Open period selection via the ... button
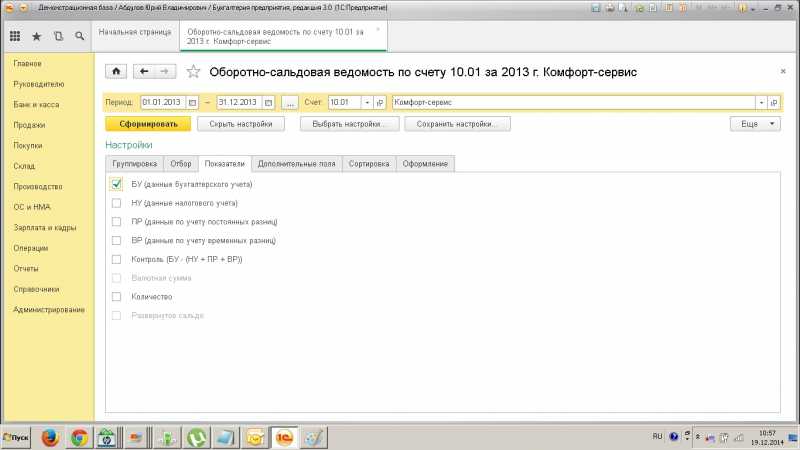The width and height of the screenshot is (800, 450). click(290, 103)
